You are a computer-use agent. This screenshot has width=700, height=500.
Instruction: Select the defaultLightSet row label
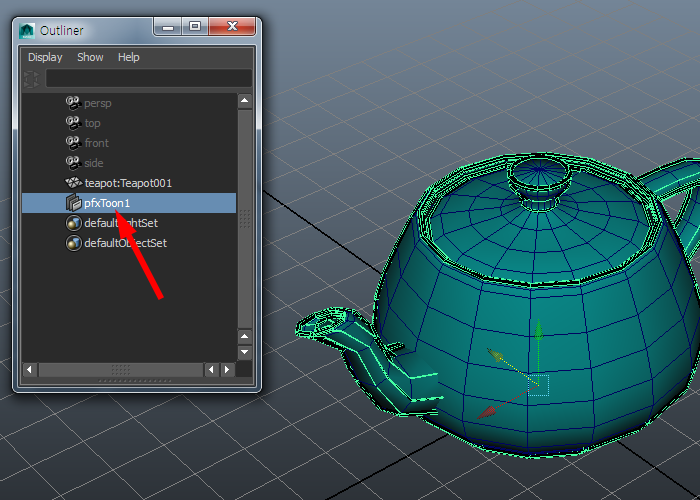[x=121, y=223]
